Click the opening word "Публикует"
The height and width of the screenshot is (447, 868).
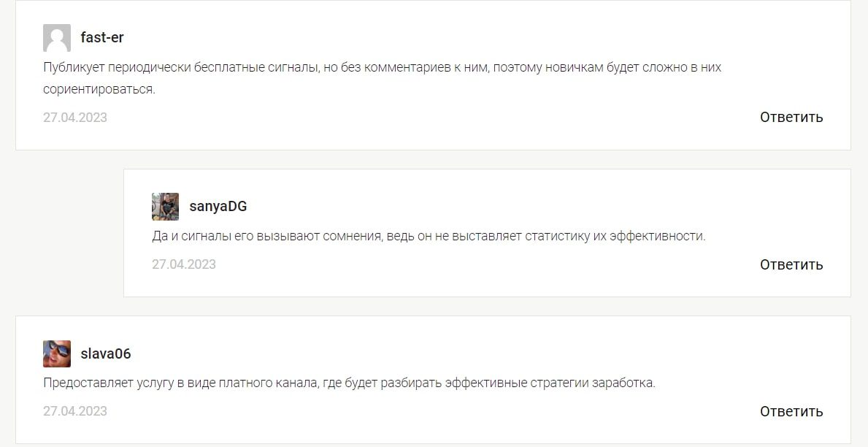click(74, 68)
